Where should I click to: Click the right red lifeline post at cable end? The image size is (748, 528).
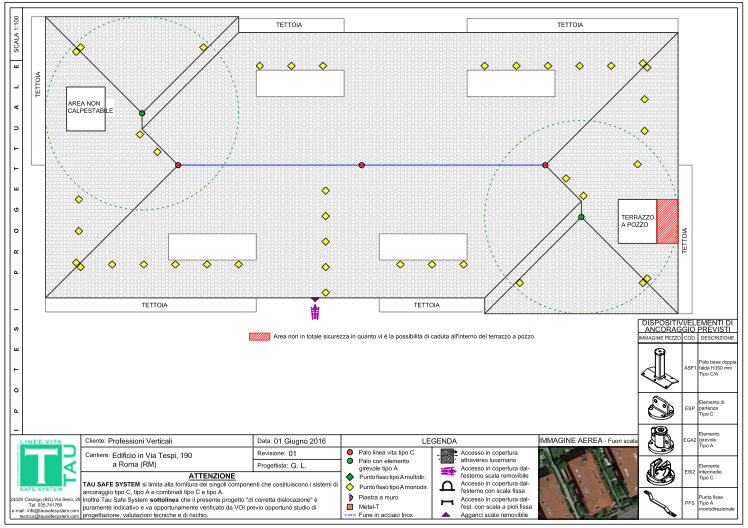(545, 165)
